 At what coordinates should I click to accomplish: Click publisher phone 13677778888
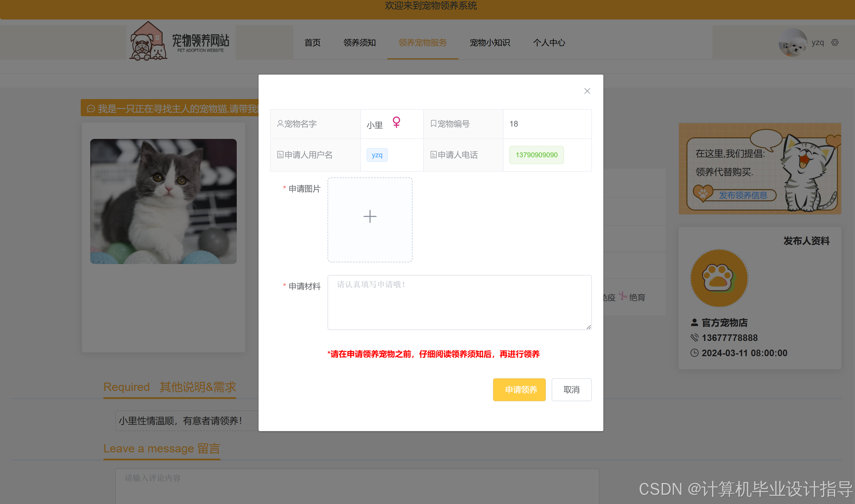click(x=729, y=338)
